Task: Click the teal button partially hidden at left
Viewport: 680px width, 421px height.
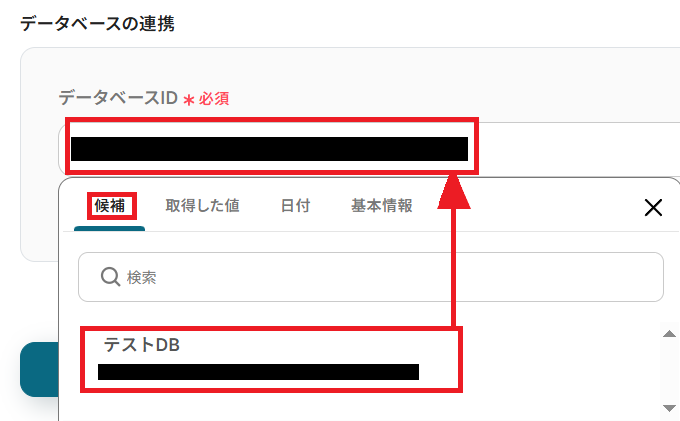Action: pos(39,369)
